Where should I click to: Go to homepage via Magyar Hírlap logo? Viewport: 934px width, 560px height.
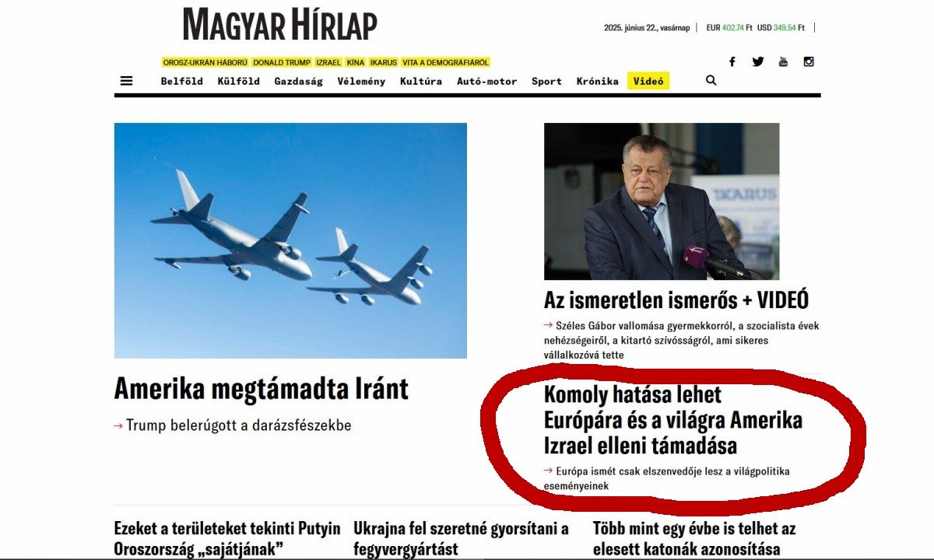click(x=280, y=25)
